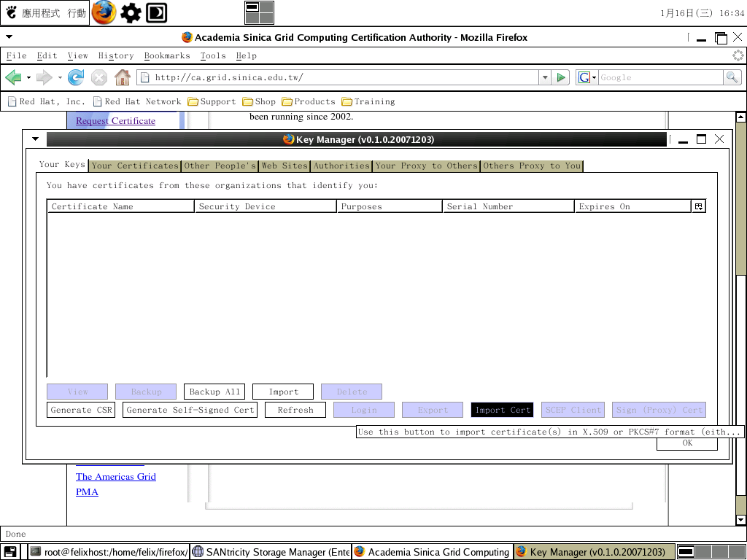
Task: Click the Generate CSR button
Action: tap(81, 410)
